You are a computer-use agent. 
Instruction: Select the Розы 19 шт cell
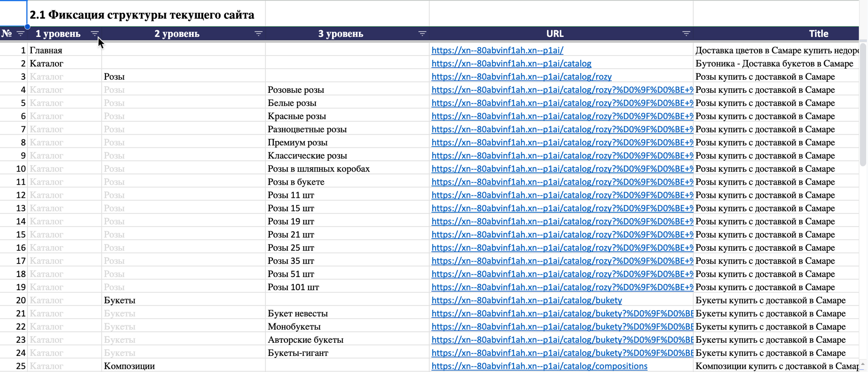(348, 222)
